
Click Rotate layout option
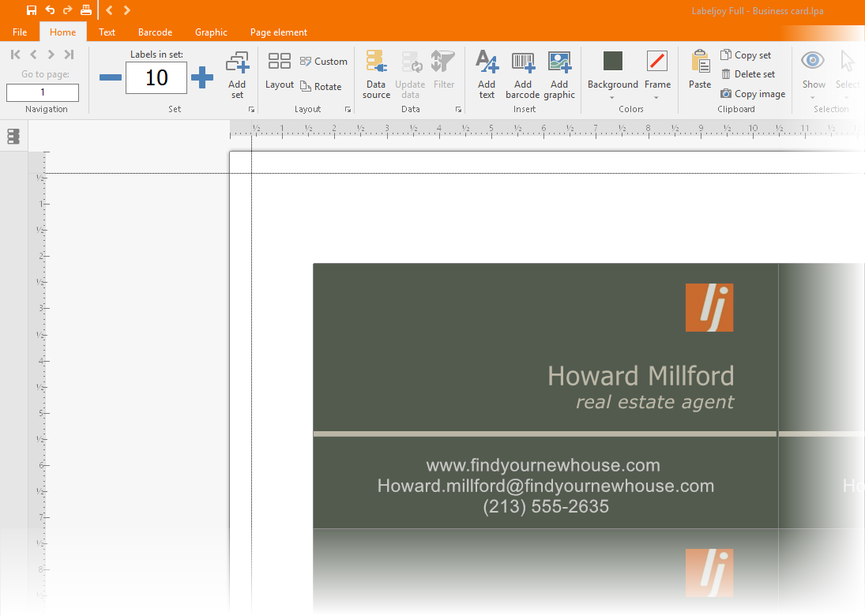coord(321,87)
